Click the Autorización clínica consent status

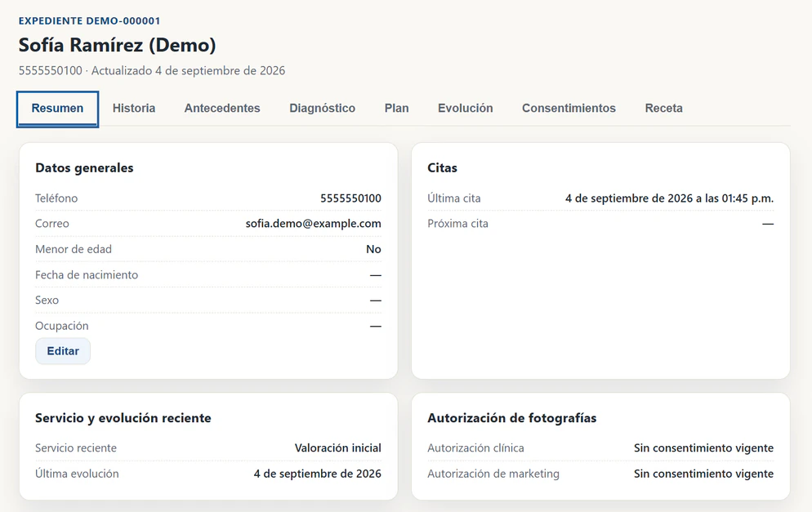coord(704,448)
